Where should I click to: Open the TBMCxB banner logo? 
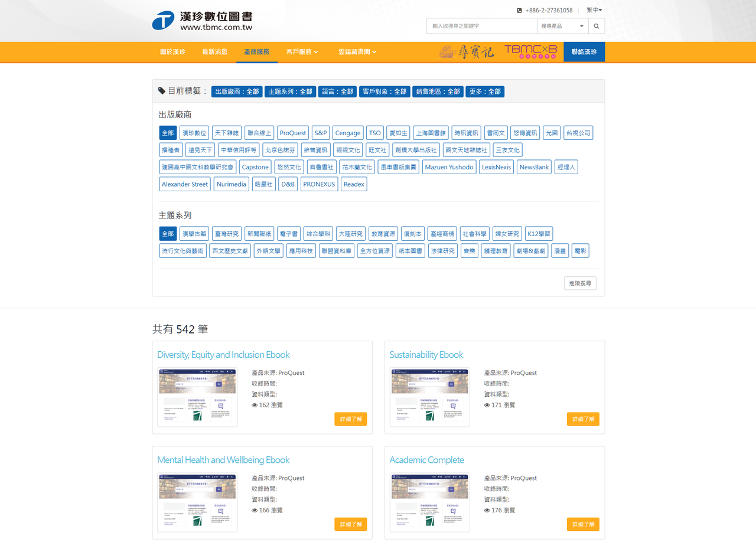(x=531, y=52)
